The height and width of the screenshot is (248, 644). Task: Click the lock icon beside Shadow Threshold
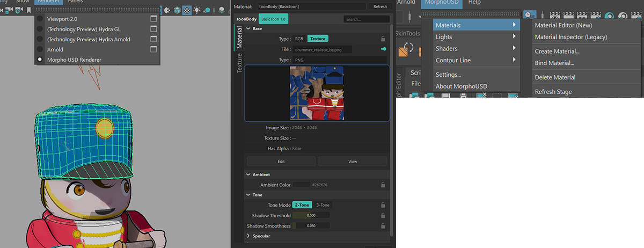click(383, 216)
